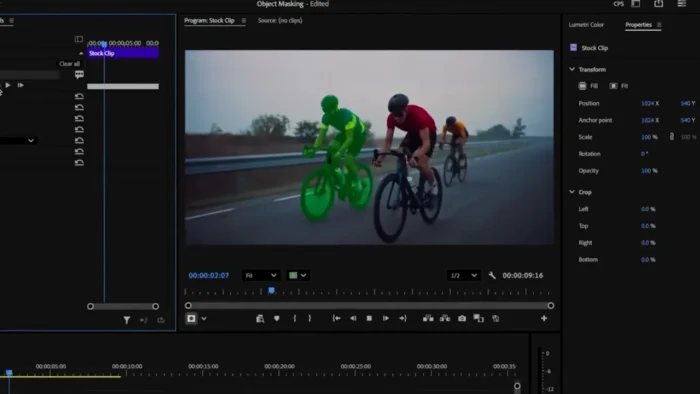Image resolution: width=700 pixels, height=394 pixels.
Task: Click the filter funnel icon
Action: pyautogui.click(x=127, y=320)
